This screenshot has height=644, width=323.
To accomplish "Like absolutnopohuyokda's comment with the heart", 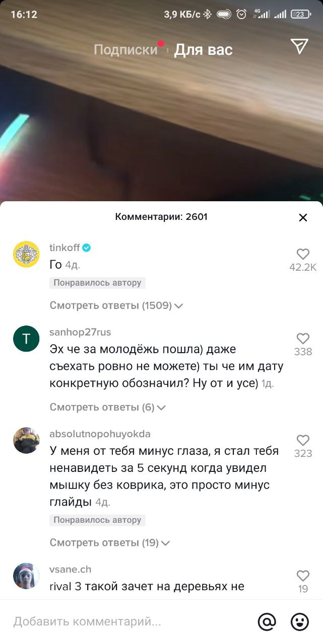I will (303, 440).
